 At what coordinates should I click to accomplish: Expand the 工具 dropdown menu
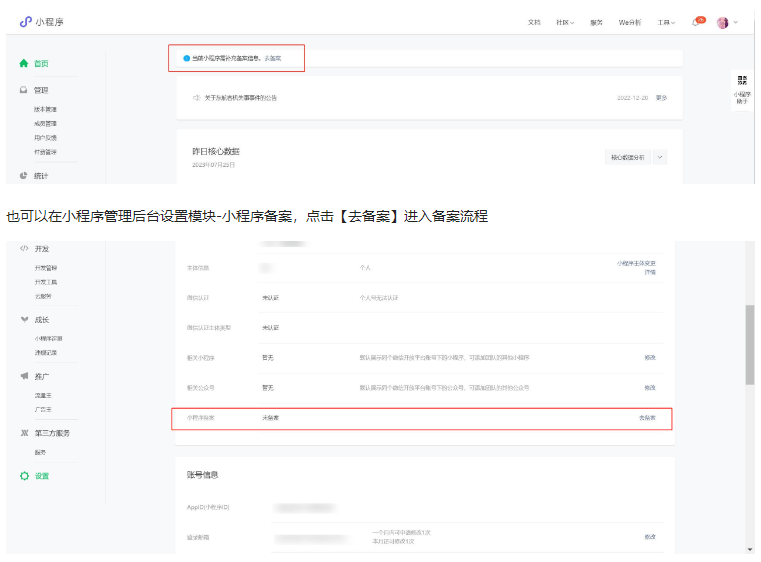click(x=666, y=22)
